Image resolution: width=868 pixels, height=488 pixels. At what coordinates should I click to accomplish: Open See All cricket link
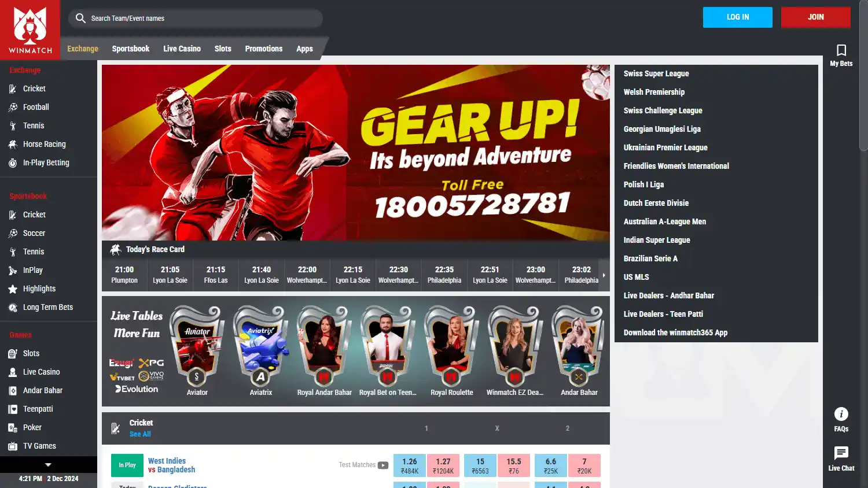point(140,434)
